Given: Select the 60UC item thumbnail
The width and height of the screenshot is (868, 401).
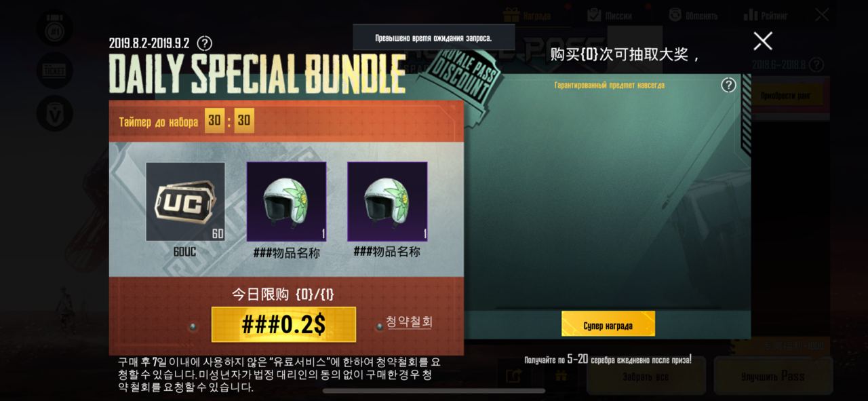Looking at the screenshot, I should 185,202.
